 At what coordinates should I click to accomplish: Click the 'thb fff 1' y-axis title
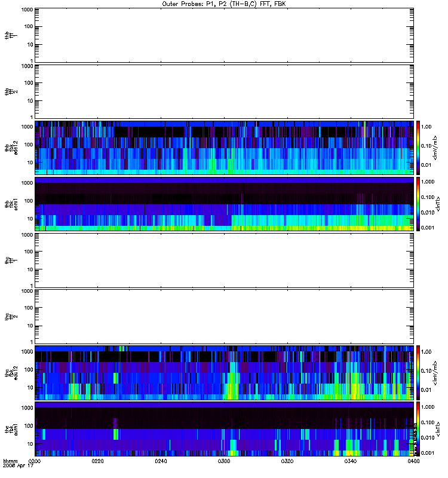pyautogui.click(x=11, y=35)
